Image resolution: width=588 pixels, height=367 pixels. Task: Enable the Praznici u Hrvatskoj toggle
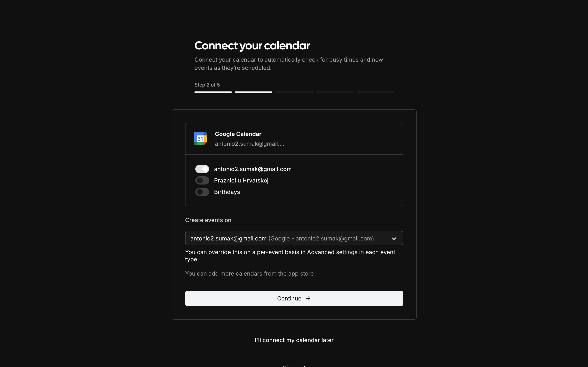coord(202,180)
